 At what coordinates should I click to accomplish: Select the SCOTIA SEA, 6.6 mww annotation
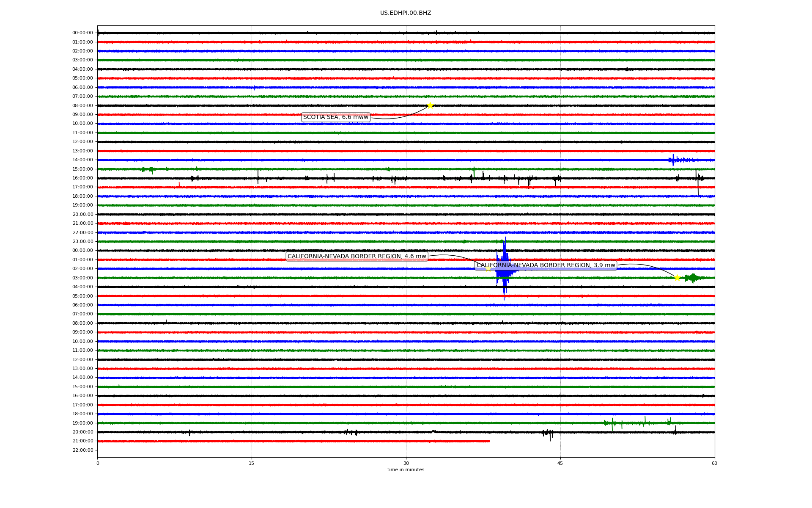pos(336,117)
